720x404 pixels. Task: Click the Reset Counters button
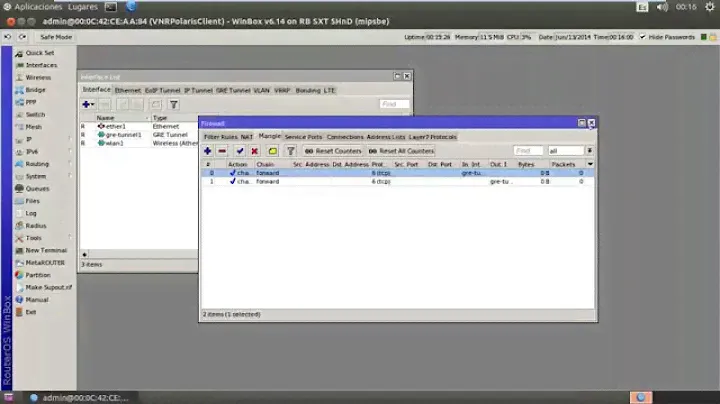point(332,150)
